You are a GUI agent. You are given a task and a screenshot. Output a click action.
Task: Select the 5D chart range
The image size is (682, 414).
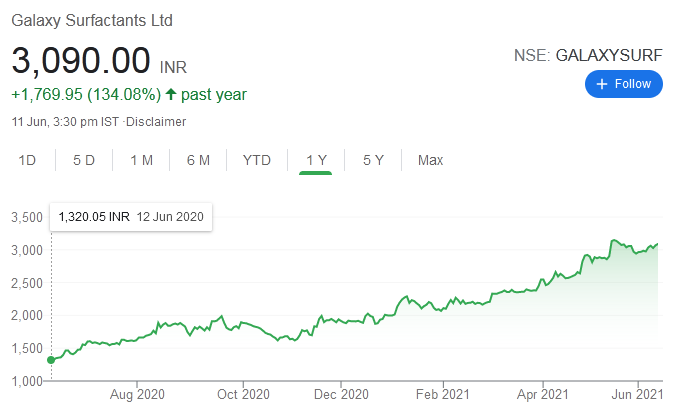(x=84, y=160)
